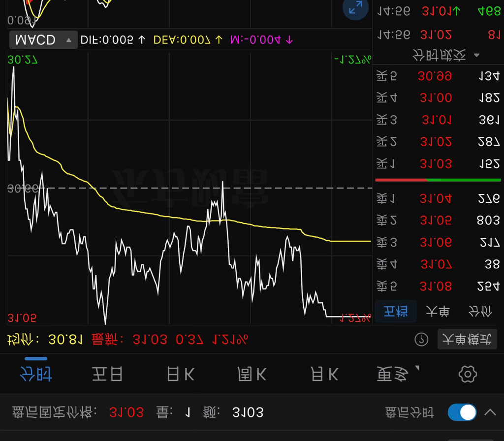
Task: Open chart settings gear icon
Action: 468,374
